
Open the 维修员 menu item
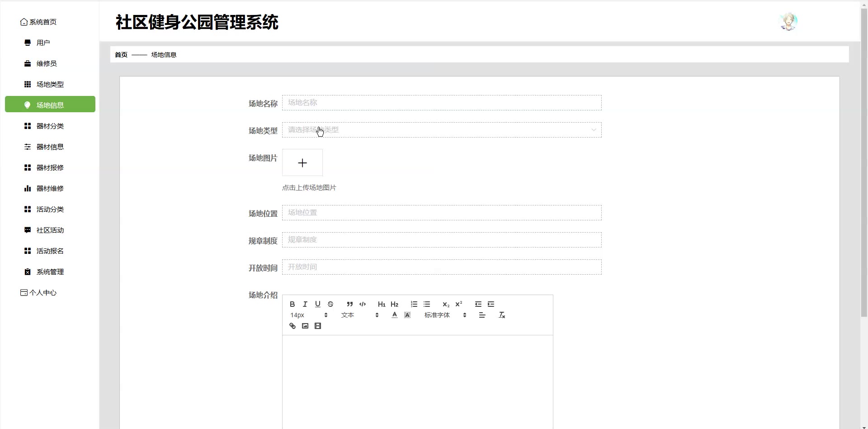coord(50,63)
